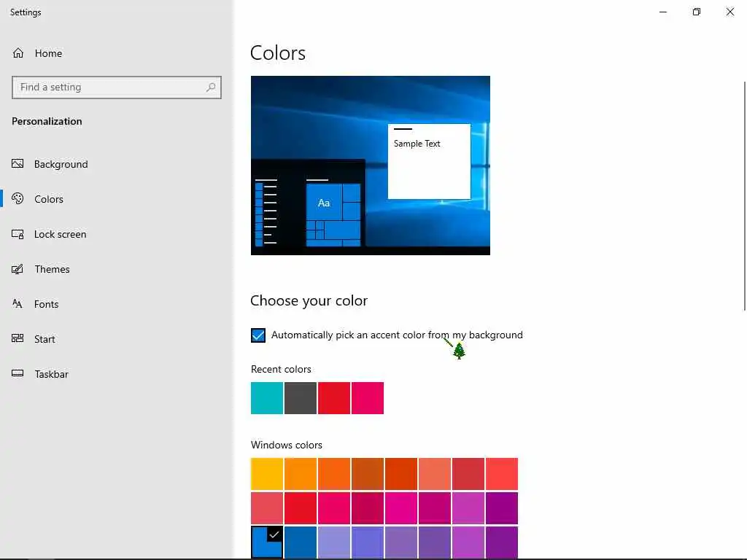Click the color preview thumbnail image
The height and width of the screenshot is (560, 747).
pos(370,166)
